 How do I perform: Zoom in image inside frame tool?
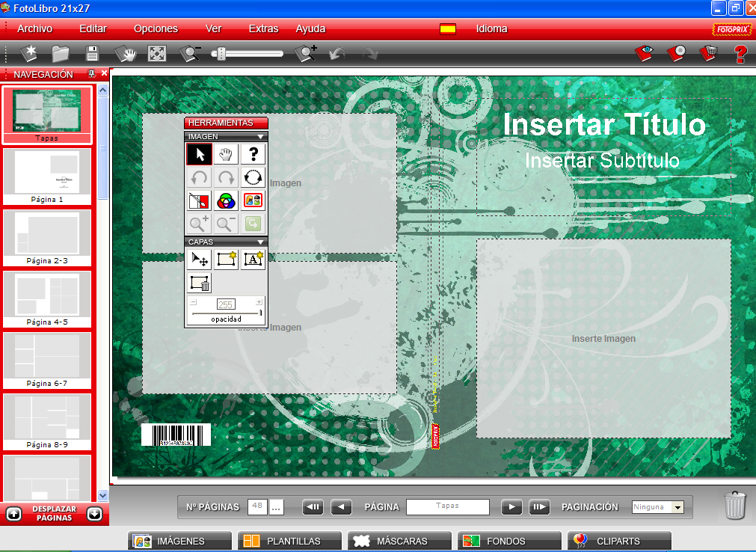[x=199, y=224]
